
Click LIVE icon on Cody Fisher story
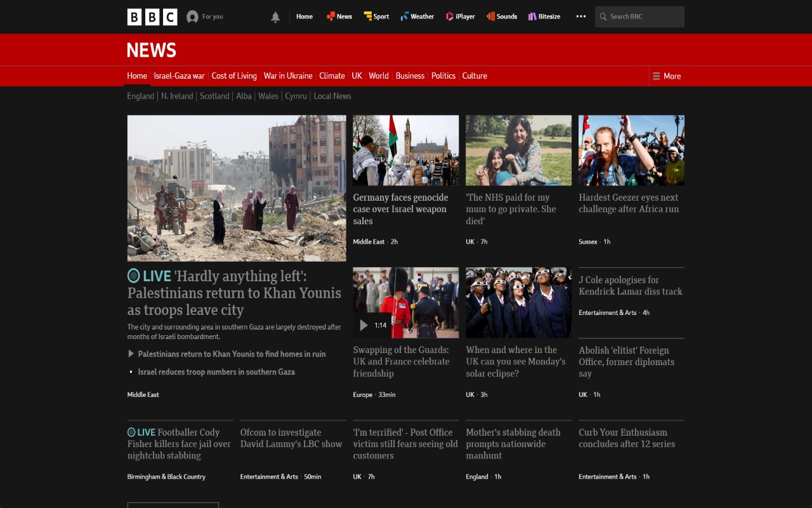(131, 432)
